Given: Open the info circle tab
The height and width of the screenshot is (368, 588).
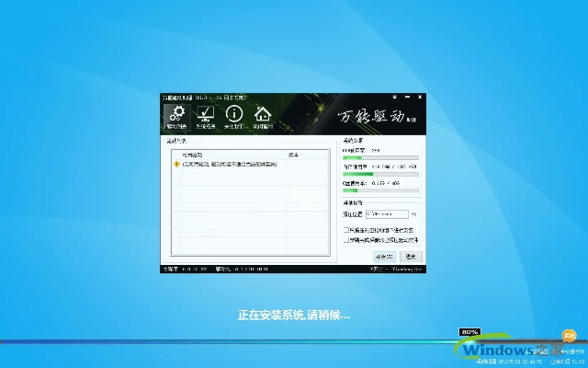Looking at the screenshot, I should 234,117.
